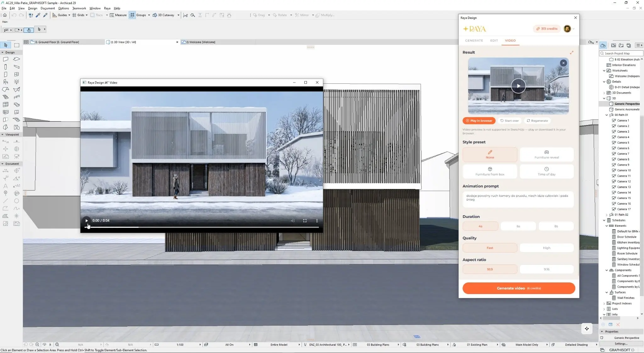Click the Home icon in the toolbar
The image size is (644, 353).
[x=5, y=15]
